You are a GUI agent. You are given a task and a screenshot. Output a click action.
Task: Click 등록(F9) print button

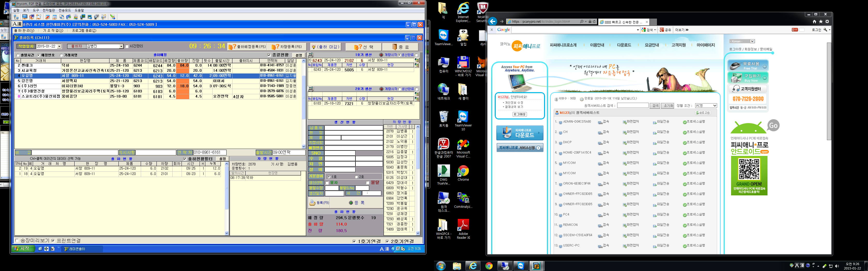[319, 203]
